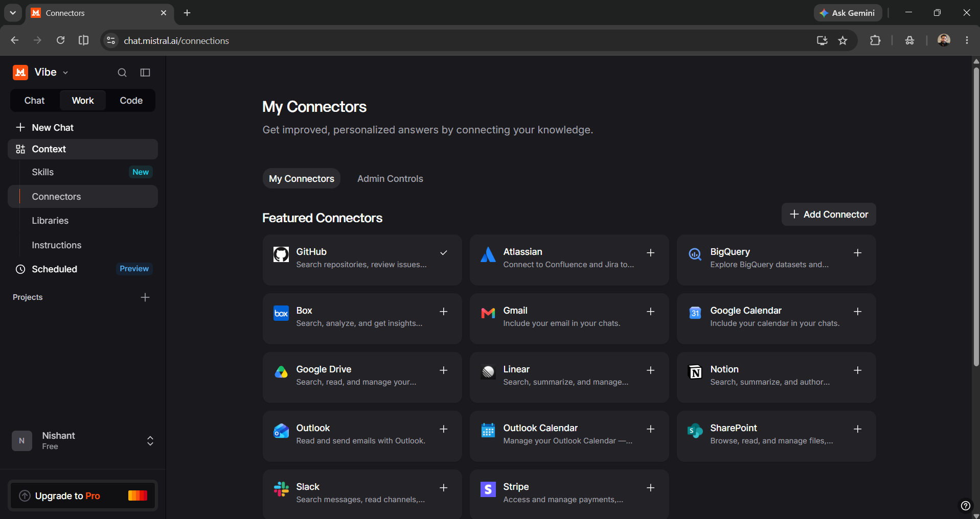Add the Atlassian connector with its plus icon
980x519 pixels.
click(651, 253)
